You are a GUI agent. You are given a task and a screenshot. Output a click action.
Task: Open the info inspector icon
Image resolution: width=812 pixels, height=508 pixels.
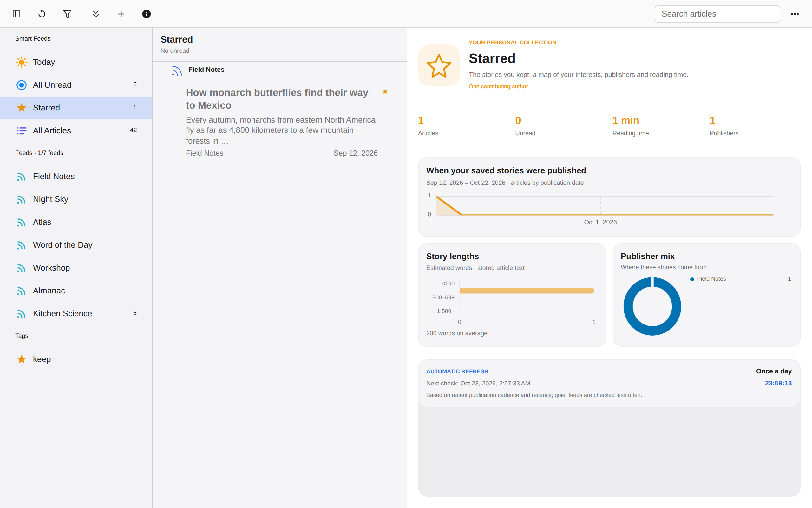(146, 14)
